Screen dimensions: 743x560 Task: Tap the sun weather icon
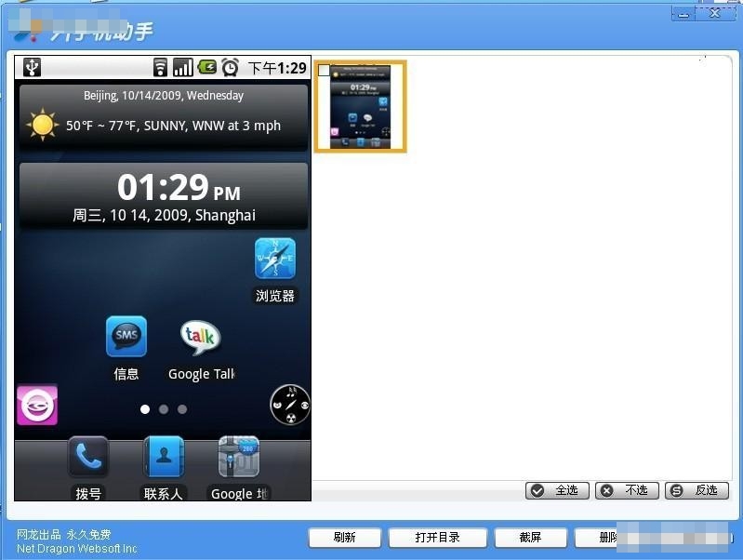click(x=43, y=125)
